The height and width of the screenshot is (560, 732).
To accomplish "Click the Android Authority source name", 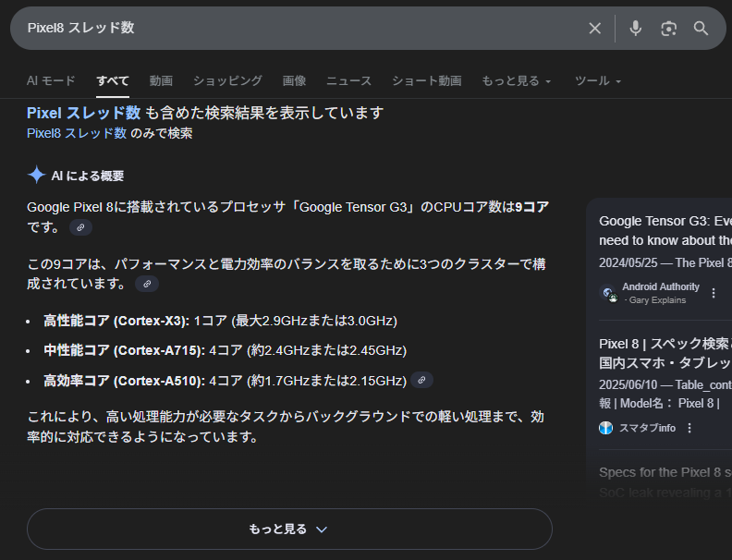I will [x=661, y=286].
